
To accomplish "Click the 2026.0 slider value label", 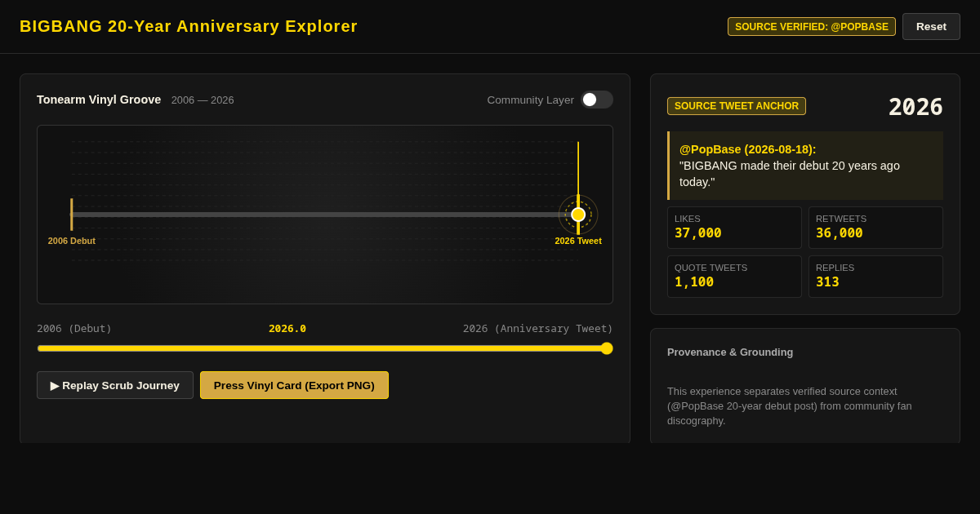I will pos(287,329).
